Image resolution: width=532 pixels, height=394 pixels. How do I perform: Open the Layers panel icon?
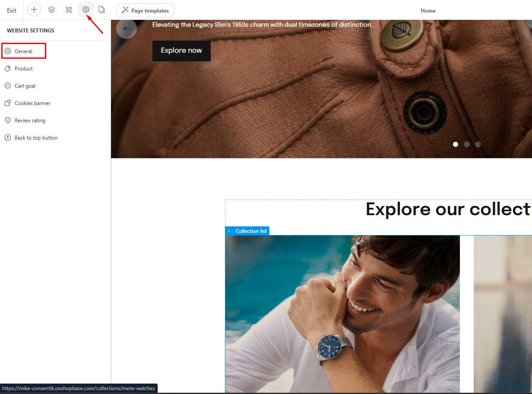(51, 10)
